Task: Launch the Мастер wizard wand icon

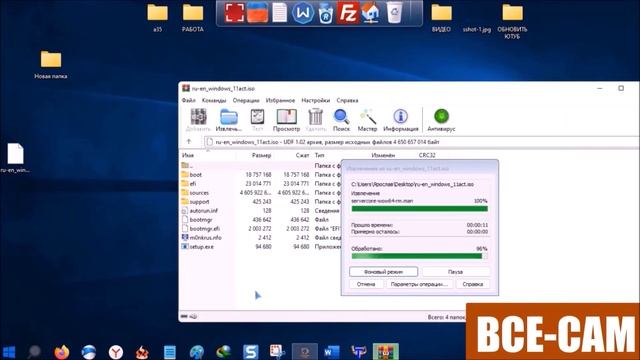Action: click(367, 120)
